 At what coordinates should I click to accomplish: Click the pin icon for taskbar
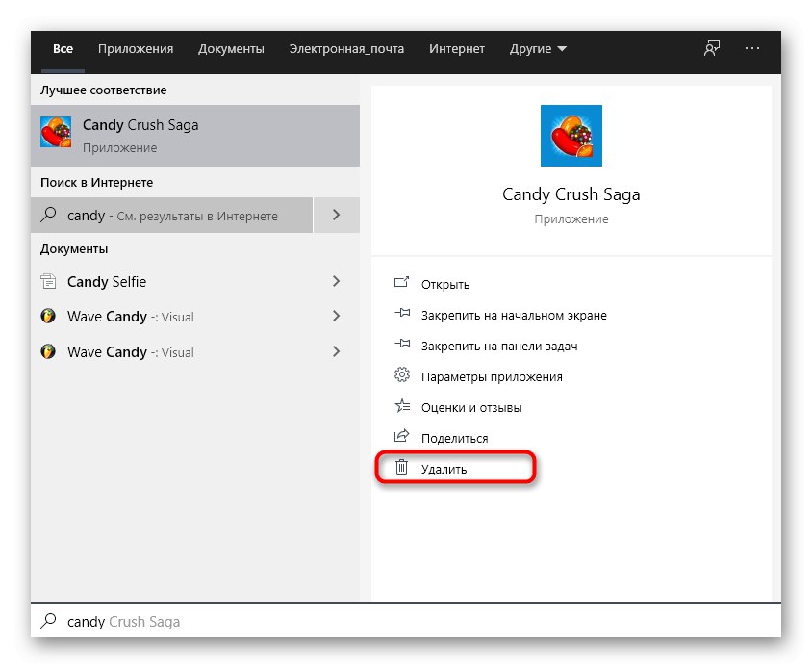point(402,344)
